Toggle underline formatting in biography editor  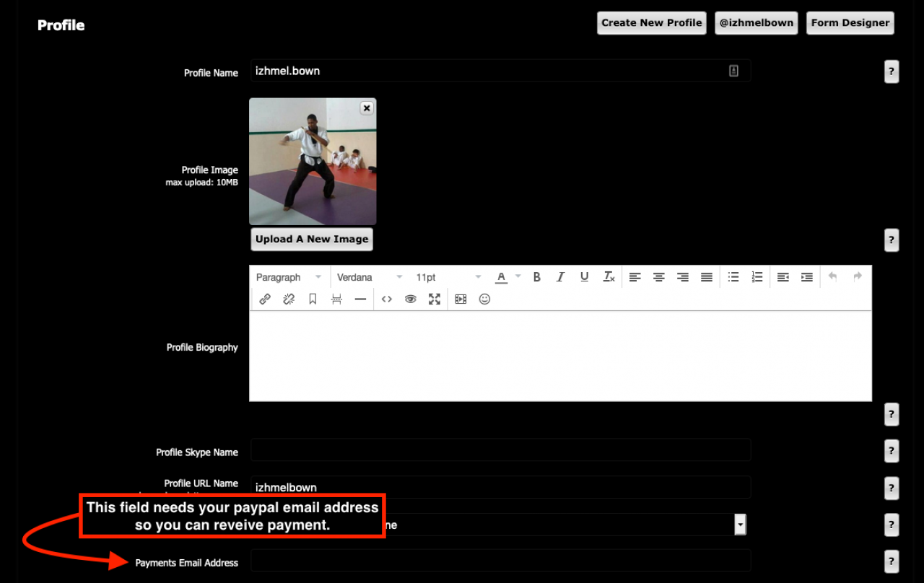point(585,277)
